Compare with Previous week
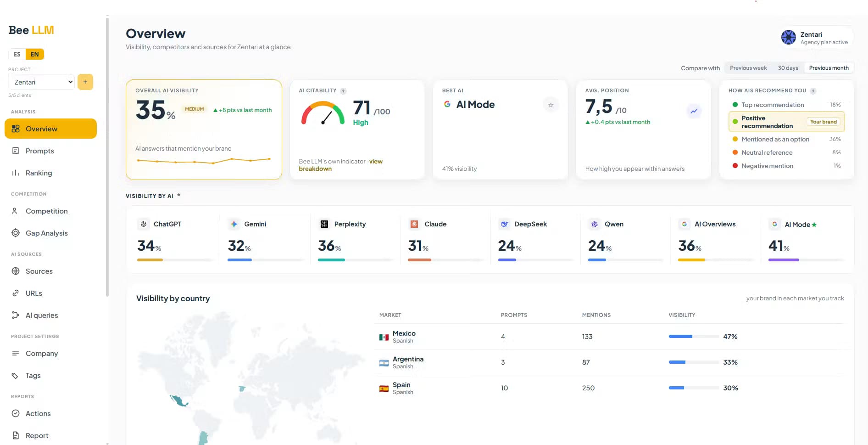 pos(748,68)
